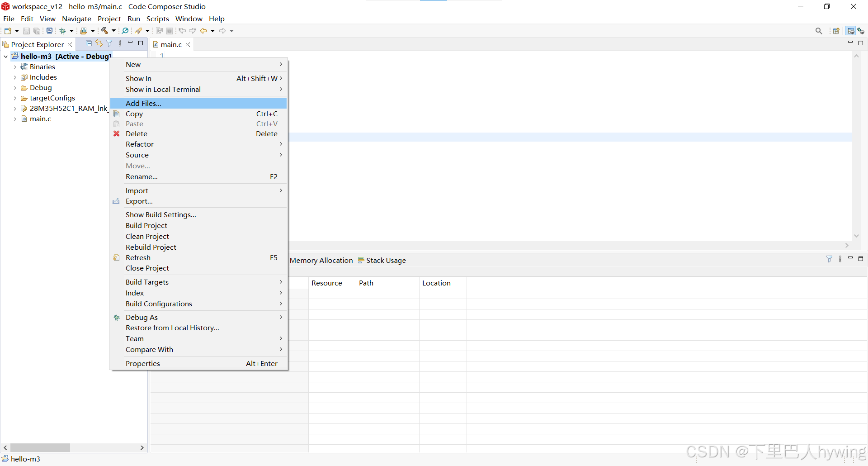Maximize the bottom panel
868x466 pixels.
(x=861, y=259)
